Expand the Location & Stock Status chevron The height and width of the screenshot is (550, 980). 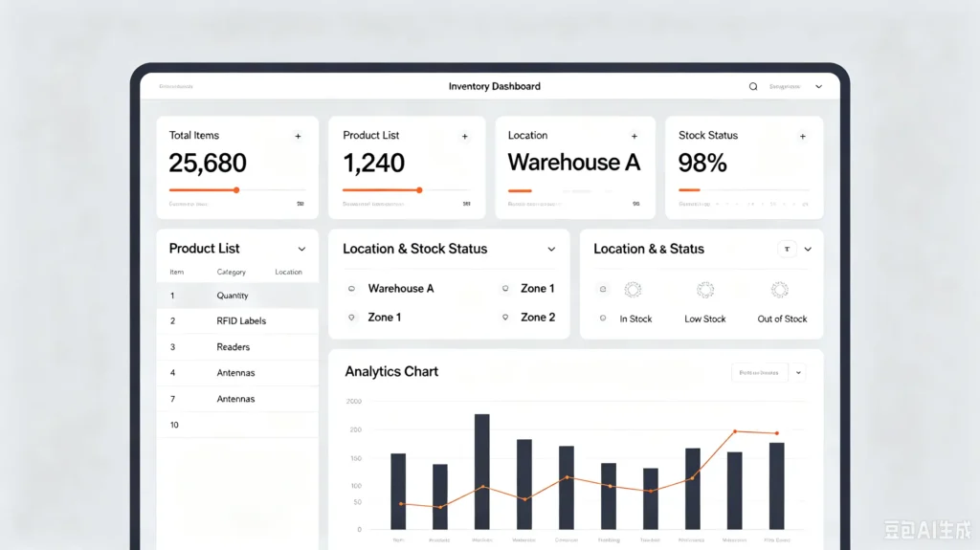551,249
